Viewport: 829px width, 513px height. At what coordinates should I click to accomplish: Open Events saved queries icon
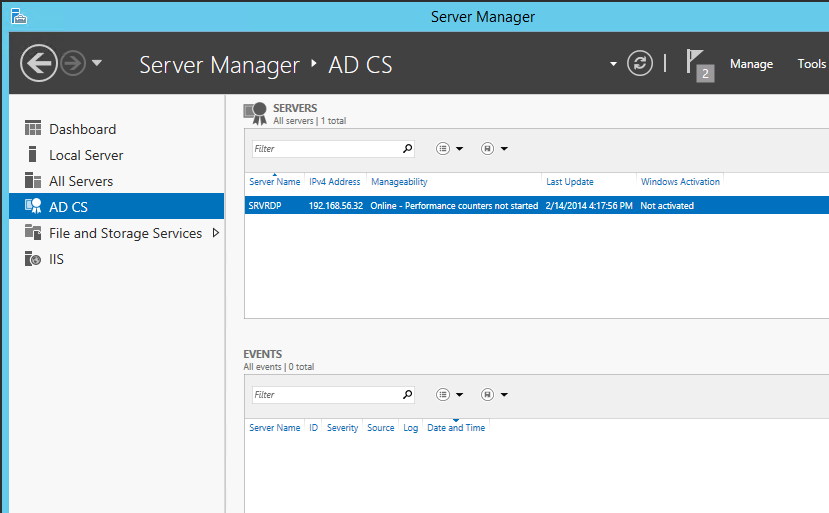tap(487, 395)
